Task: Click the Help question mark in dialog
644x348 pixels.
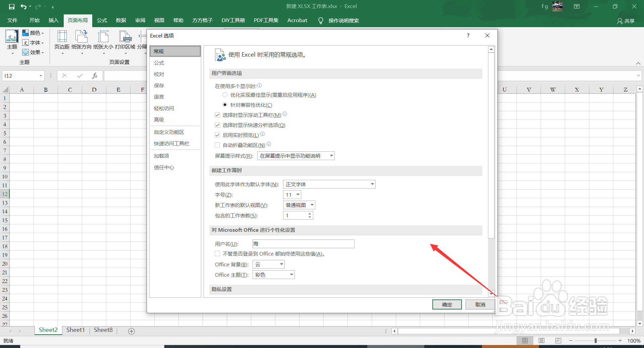Action: [468, 36]
